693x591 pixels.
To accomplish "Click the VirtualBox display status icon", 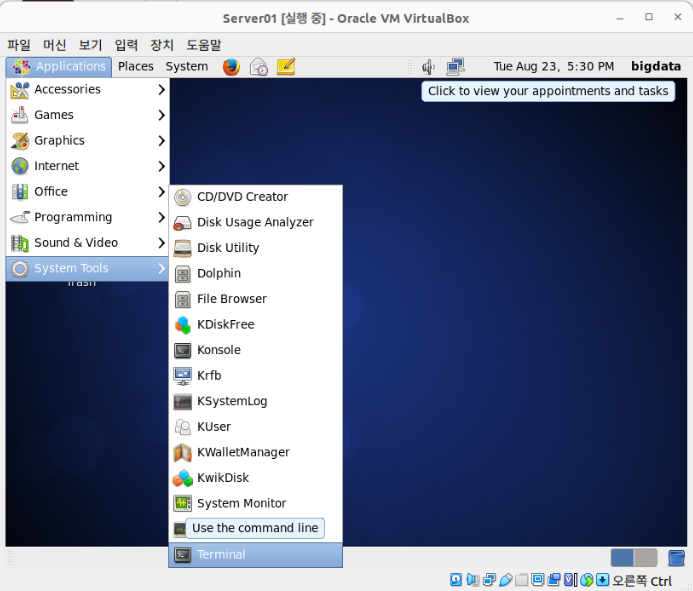I will 538,580.
